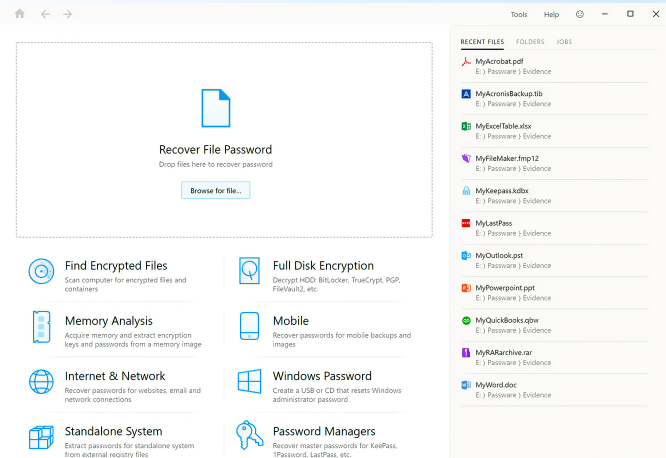
Task: Click 'Create a USB or CD' description
Action: click(337, 395)
